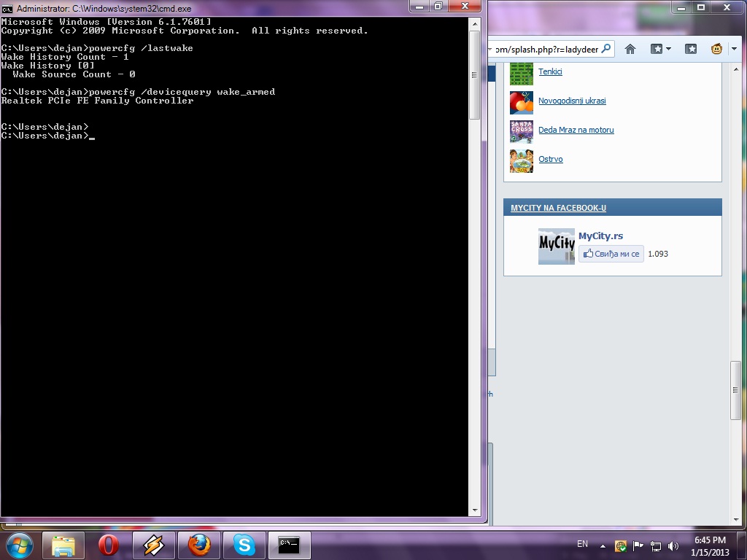This screenshot has height=560, width=747.
Task: Show hidden system tray icons
Action: click(x=603, y=546)
